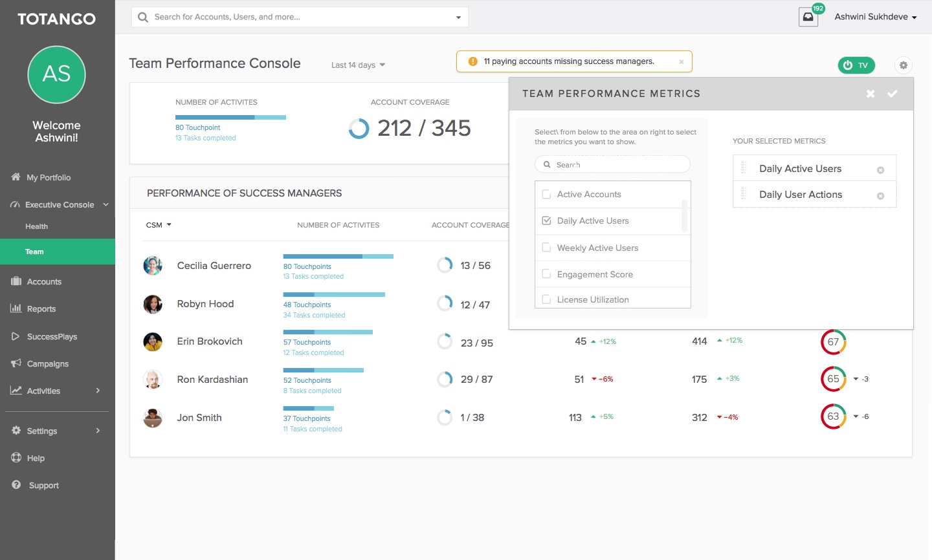
Task: Click the drag handle for Daily User Actions
Action: click(744, 194)
